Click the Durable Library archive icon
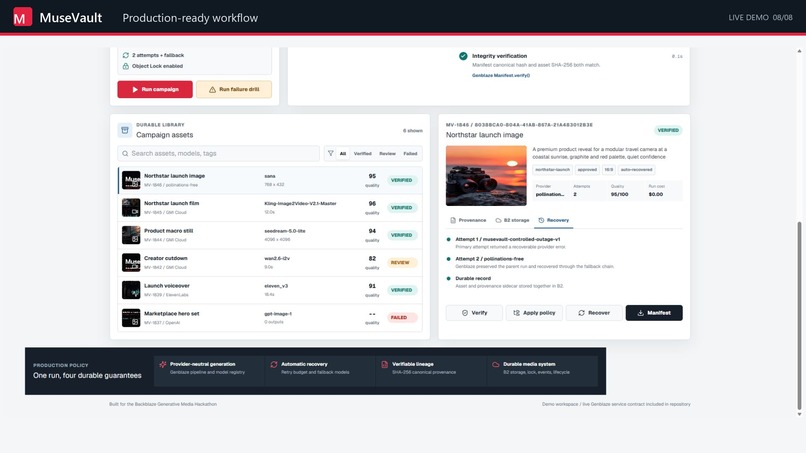The height and width of the screenshot is (453, 806). 125,130
